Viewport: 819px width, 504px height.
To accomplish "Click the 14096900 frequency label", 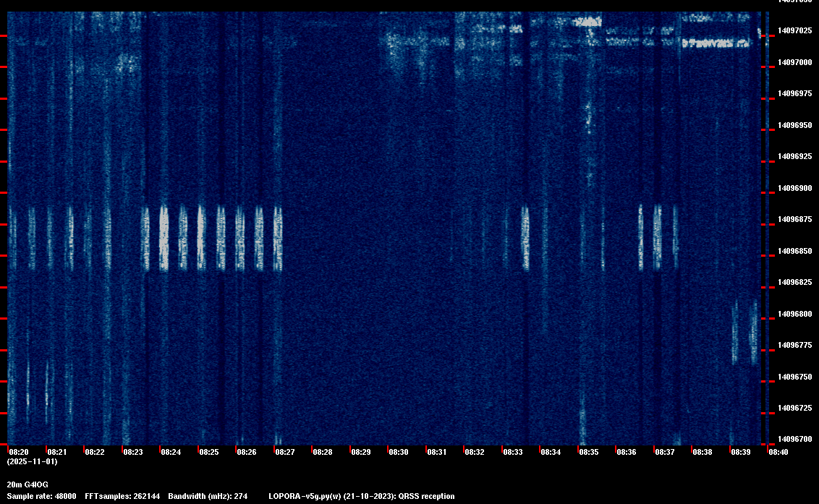I will (795, 188).
